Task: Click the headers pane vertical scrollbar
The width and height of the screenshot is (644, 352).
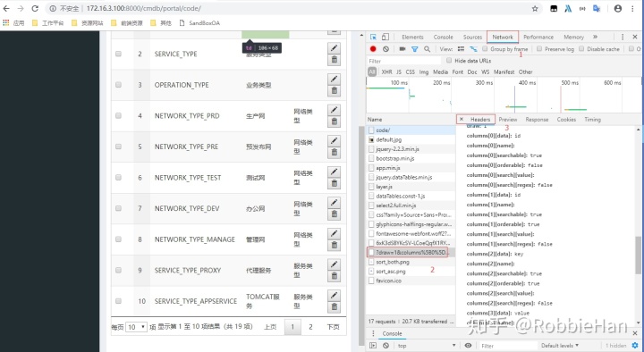Action: (x=638, y=255)
